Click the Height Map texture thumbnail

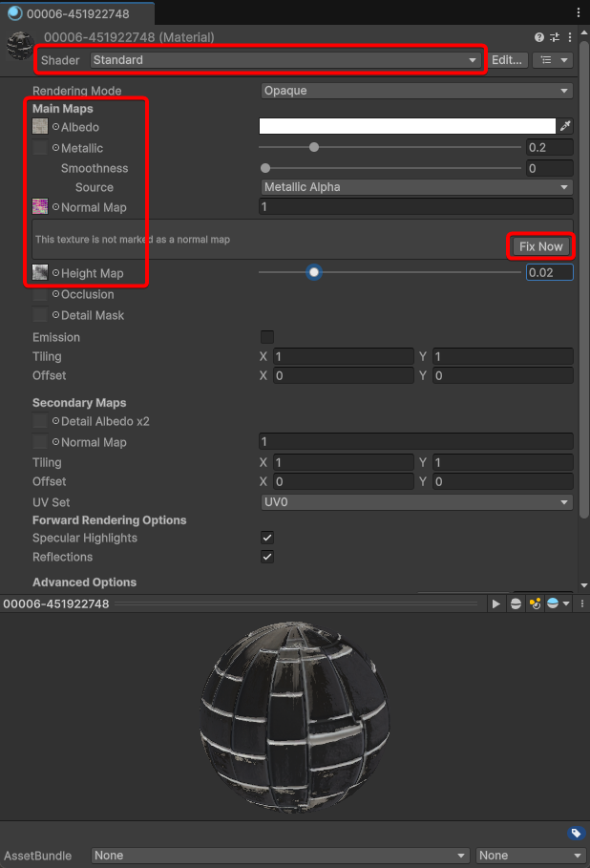click(x=40, y=273)
